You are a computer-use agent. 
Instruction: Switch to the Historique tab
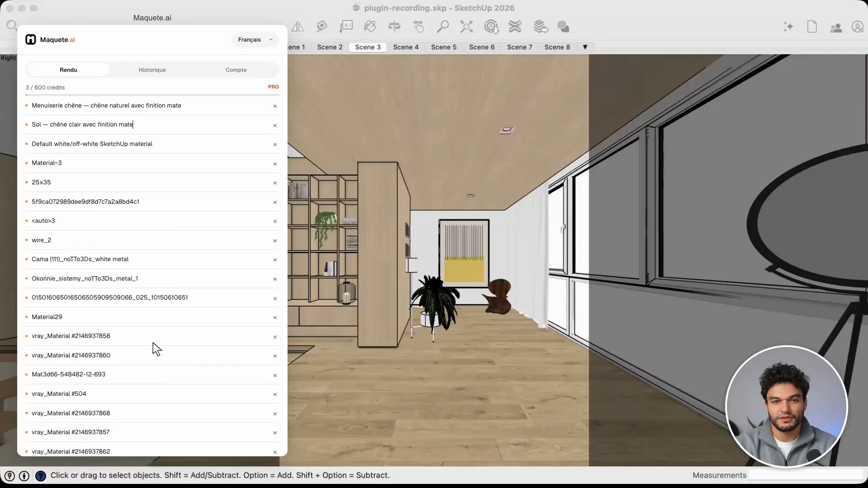152,70
